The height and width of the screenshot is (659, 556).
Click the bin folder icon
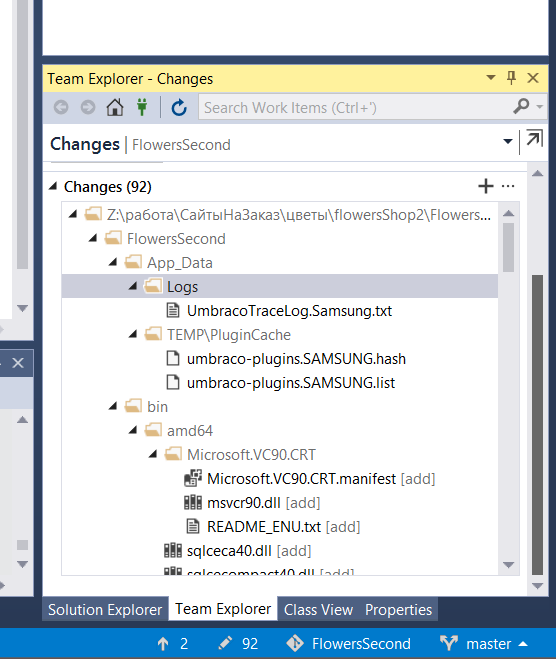click(x=133, y=406)
